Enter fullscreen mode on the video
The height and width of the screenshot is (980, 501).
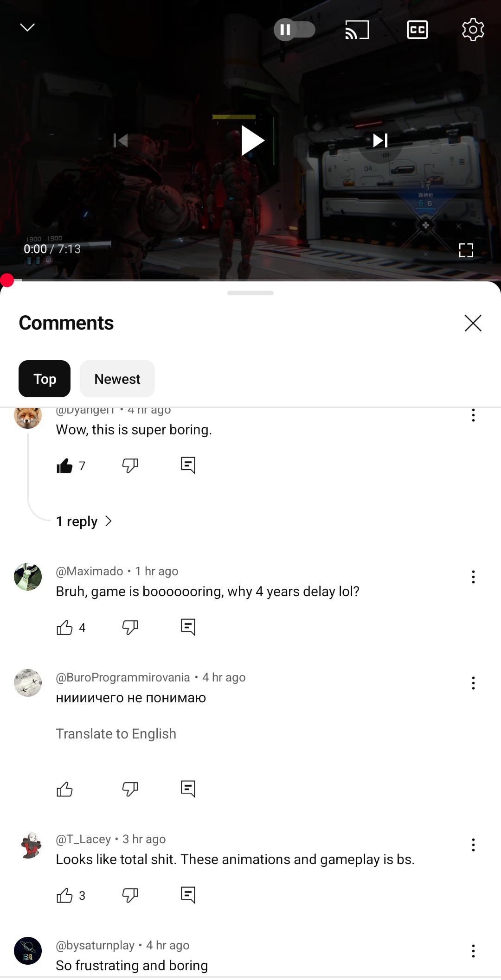pos(466,250)
